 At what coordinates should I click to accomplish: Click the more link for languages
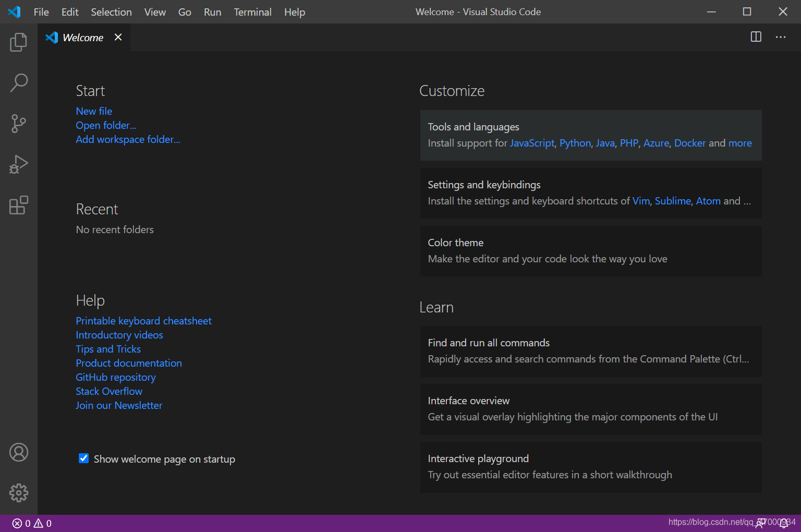coord(740,143)
